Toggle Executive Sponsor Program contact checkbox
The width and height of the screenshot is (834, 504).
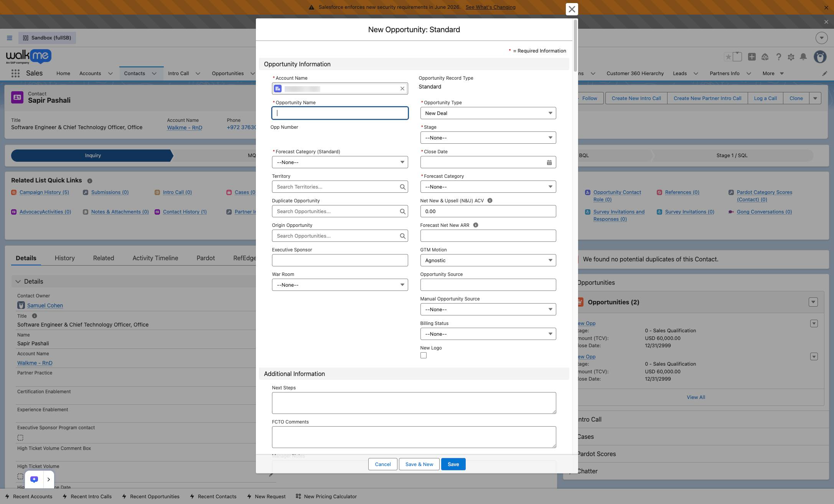(20, 438)
